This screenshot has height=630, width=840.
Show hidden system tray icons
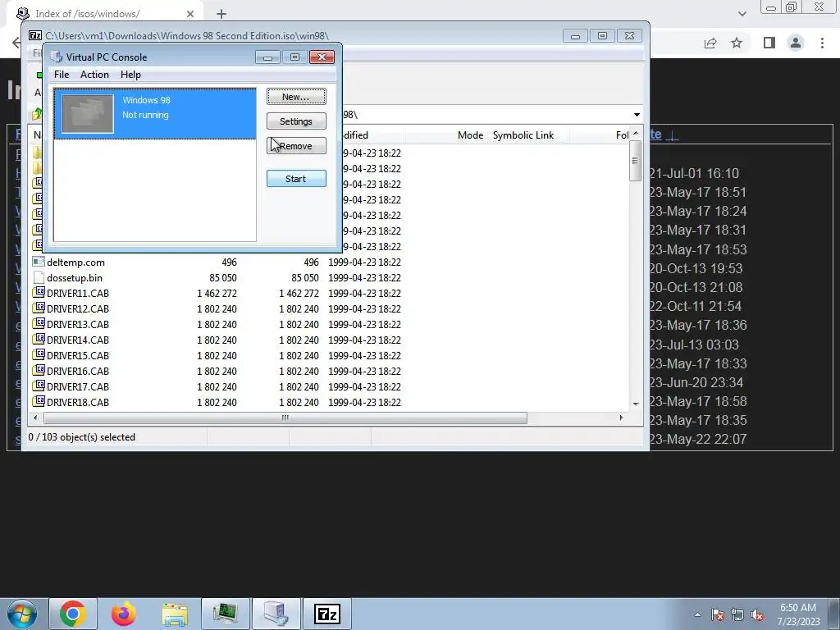tap(697, 614)
